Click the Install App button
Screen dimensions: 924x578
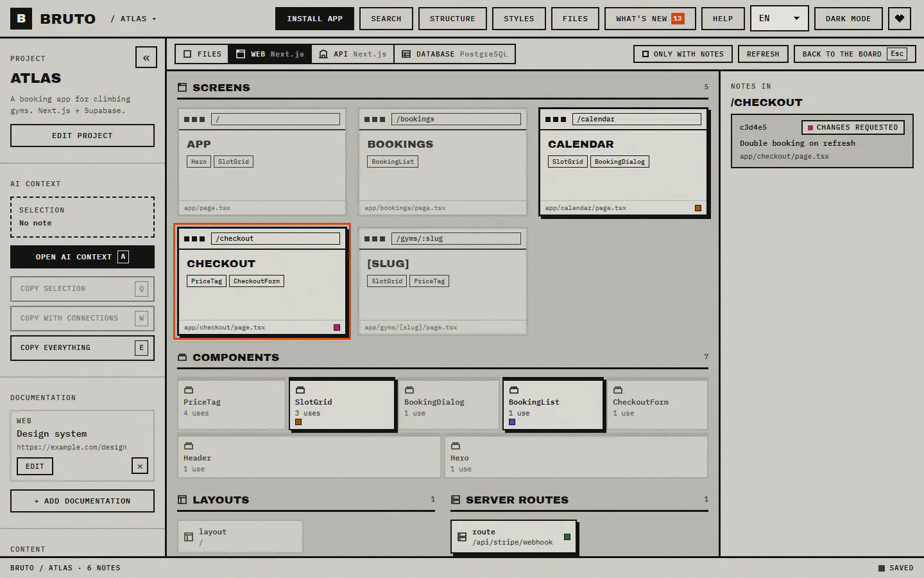(x=314, y=19)
